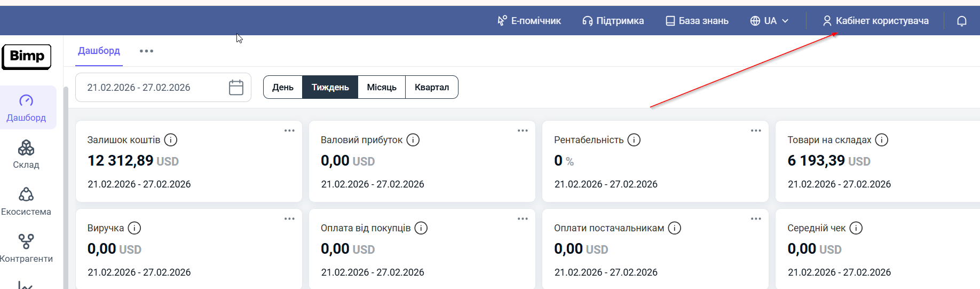Set period to Квартал
This screenshot has width=980, height=289.
click(x=431, y=88)
